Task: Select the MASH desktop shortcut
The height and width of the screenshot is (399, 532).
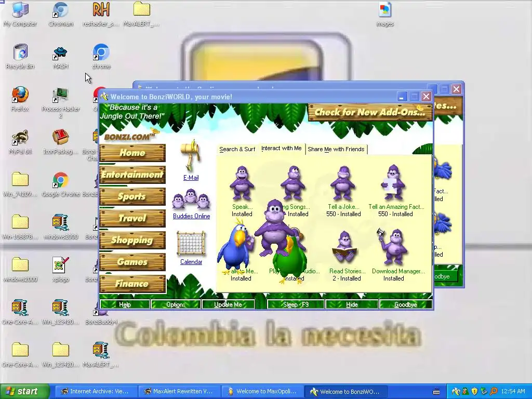Action: tap(61, 58)
